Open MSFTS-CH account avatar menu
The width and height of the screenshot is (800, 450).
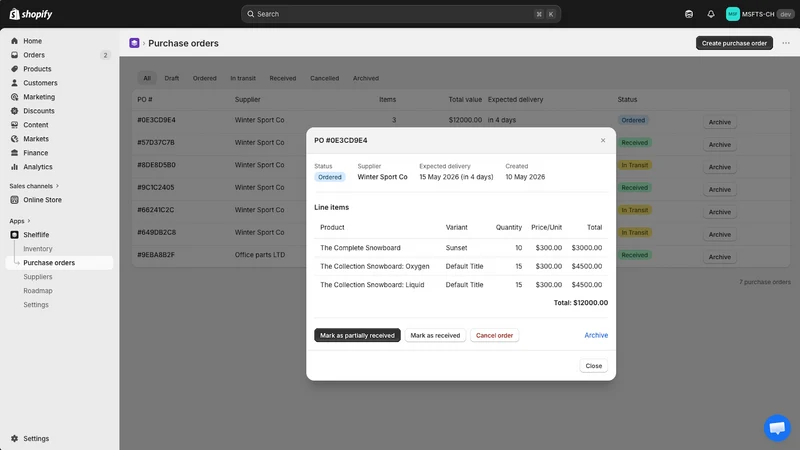(x=733, y=14)
